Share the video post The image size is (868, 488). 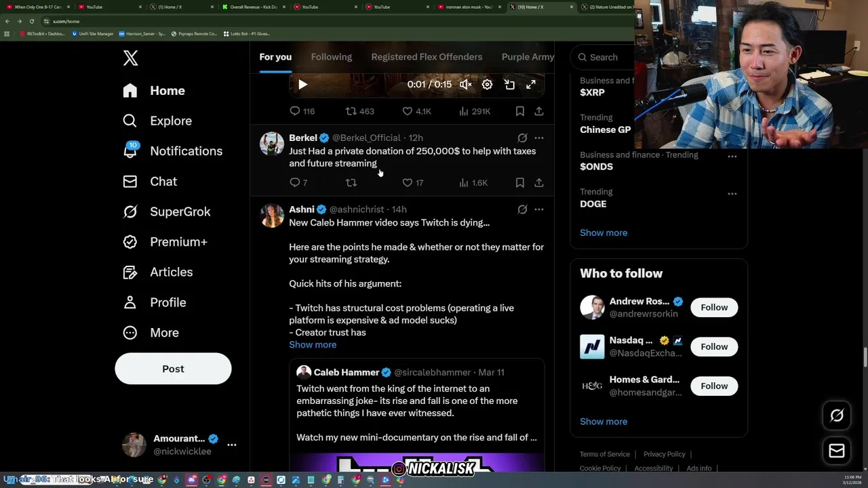point(538,111)
